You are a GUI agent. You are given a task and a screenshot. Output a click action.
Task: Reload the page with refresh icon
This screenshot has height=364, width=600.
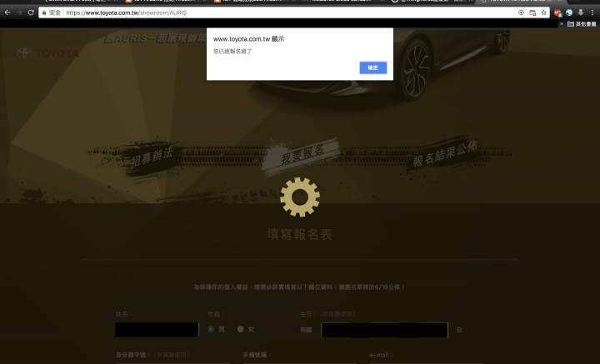31,12
